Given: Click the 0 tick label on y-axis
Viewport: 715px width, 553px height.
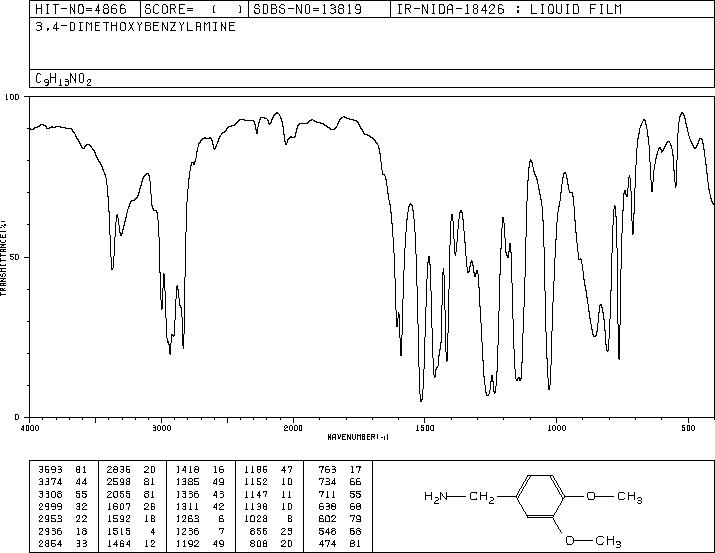Looking at the screenshot, I should [17, 417].
